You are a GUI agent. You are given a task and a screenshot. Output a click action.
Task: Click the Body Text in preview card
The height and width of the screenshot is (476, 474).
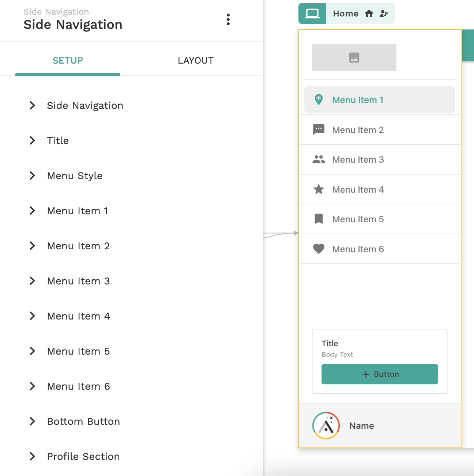coord(337,354)
